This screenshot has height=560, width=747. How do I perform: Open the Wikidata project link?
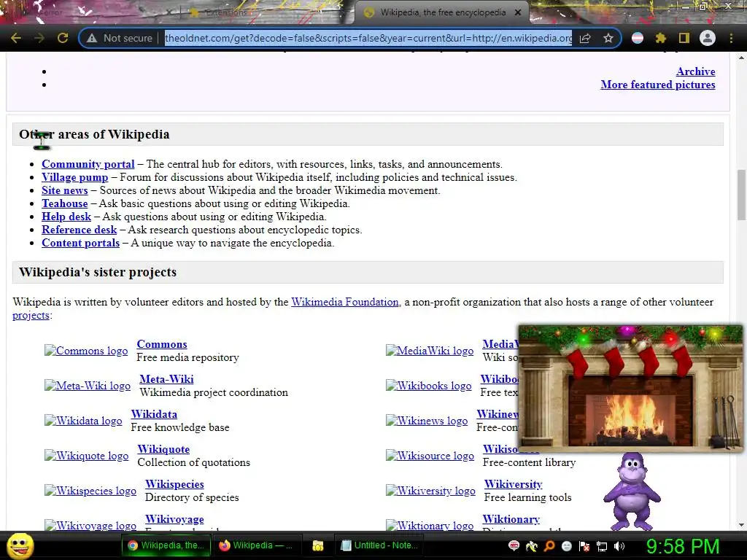154,414
